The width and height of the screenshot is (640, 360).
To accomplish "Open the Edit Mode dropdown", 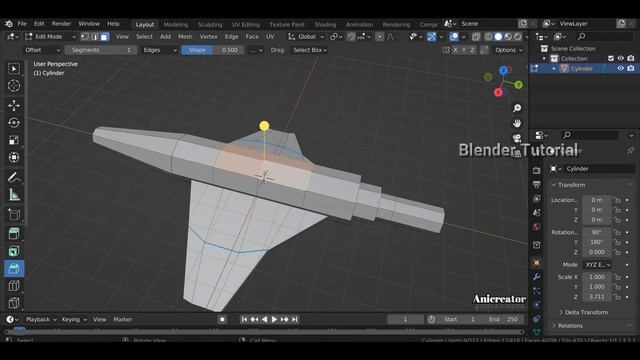I will click(50, 37).
